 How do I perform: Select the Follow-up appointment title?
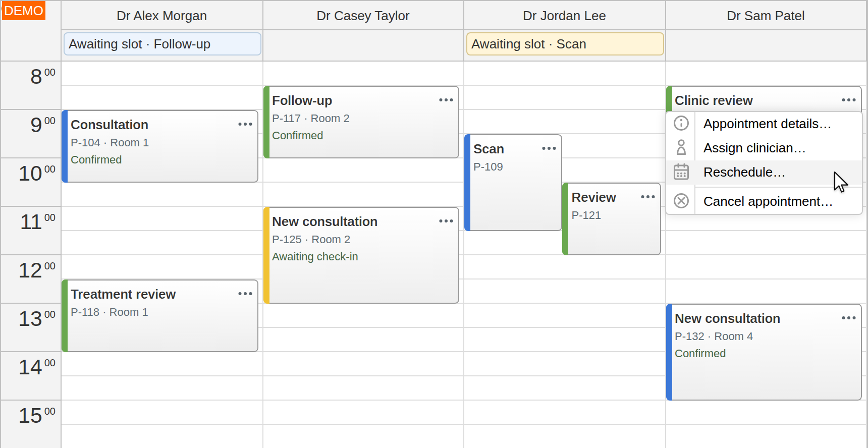click(302, 100)
